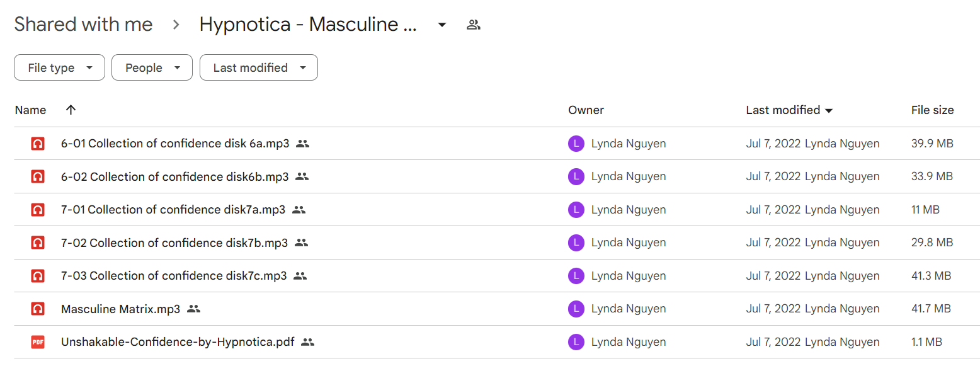Click 1.1 MB file size value
Image resolution: width=980 pixels, height=383 pixels.
pyautogui.click(x=926, y=342)
